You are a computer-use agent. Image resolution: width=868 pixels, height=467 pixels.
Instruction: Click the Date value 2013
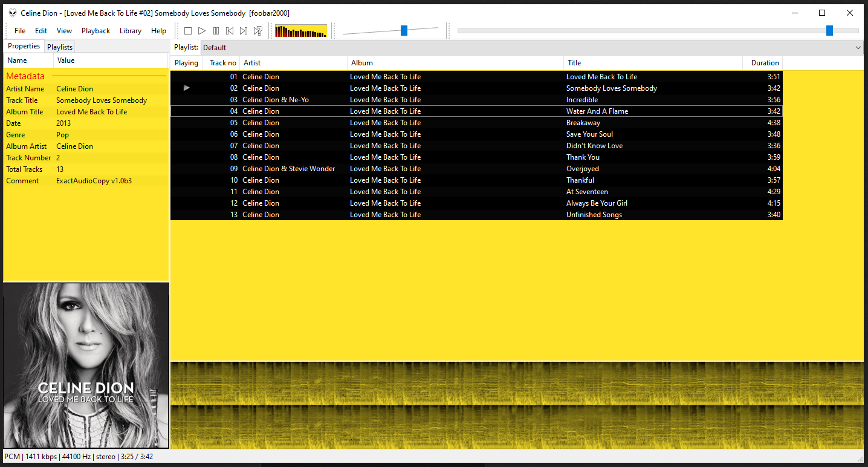coord(63,123)
